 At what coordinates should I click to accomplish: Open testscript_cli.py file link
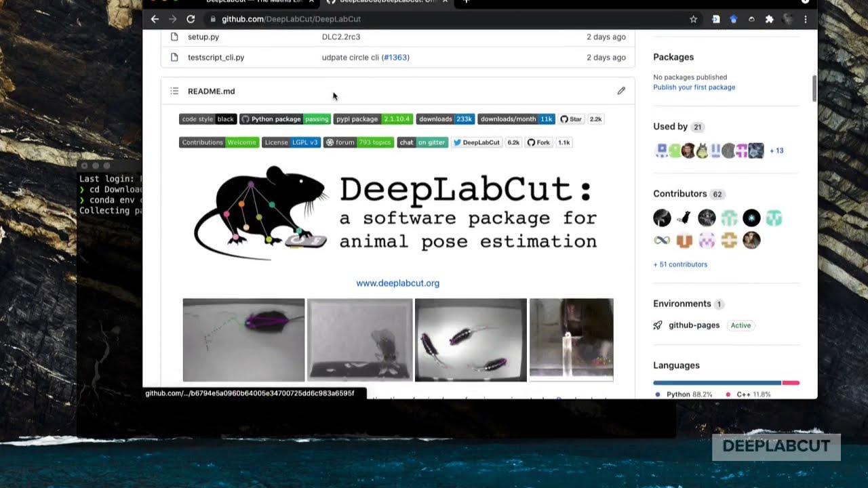tap(216, 57)
